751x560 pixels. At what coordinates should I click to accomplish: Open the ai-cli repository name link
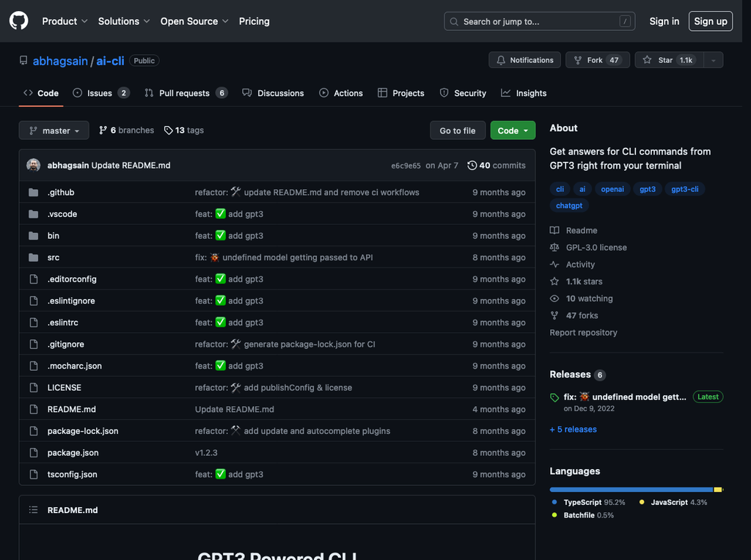110,61
